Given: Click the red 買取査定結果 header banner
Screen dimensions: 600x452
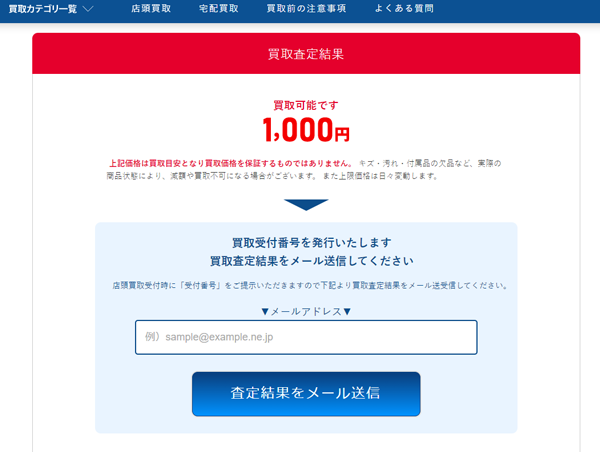Looking at the screenshot, I should click(x=306, y=54).
